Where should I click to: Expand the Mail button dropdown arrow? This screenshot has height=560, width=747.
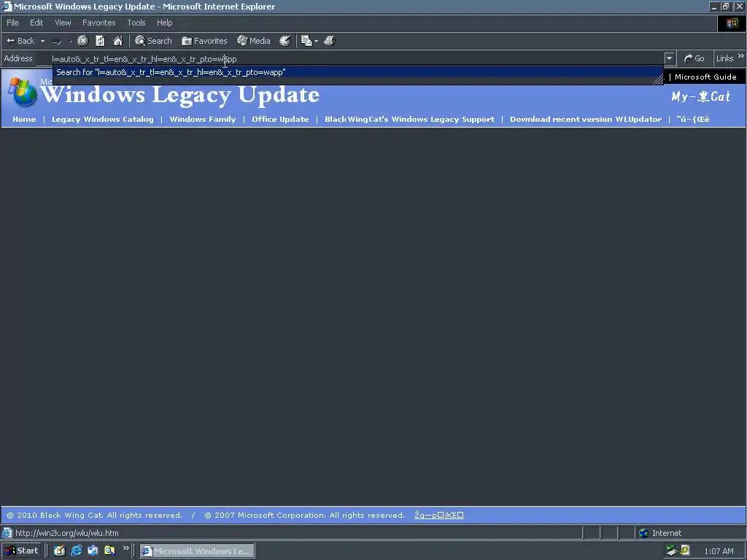click(x=316, y=41)
